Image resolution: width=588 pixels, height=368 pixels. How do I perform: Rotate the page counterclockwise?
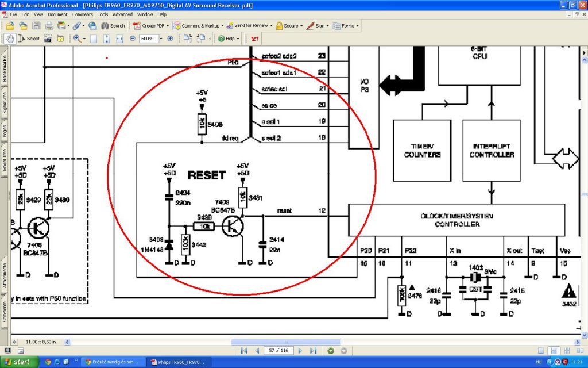201,39
